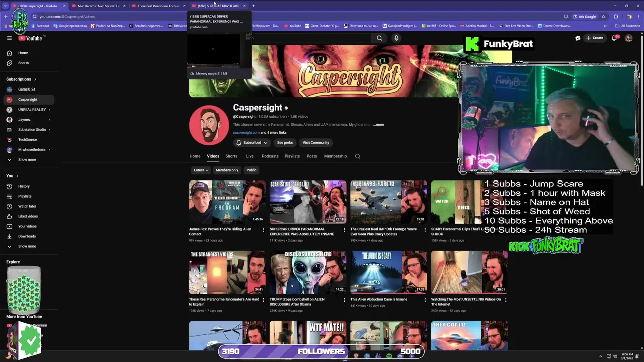This screenshot has width=644, height=362.
Task: Click the voice search microphone icon
Action: pos(396,38)
